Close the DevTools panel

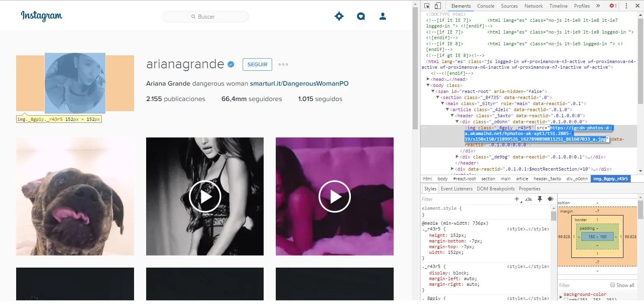638,6
